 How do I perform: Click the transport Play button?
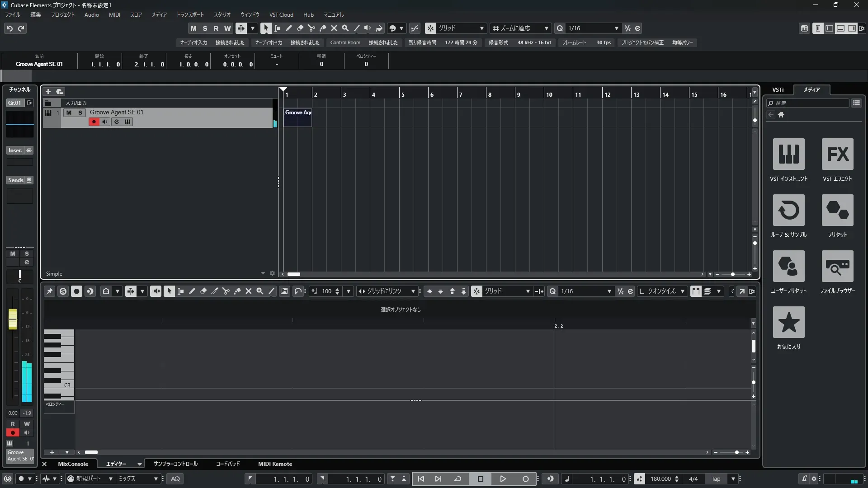(x=503, y=479)
